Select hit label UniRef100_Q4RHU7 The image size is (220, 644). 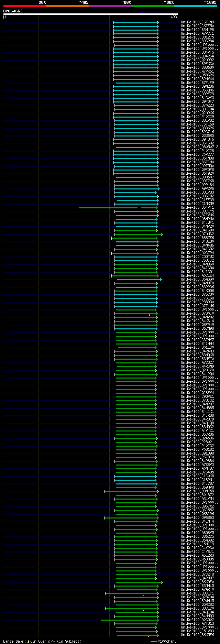(197, 578)
